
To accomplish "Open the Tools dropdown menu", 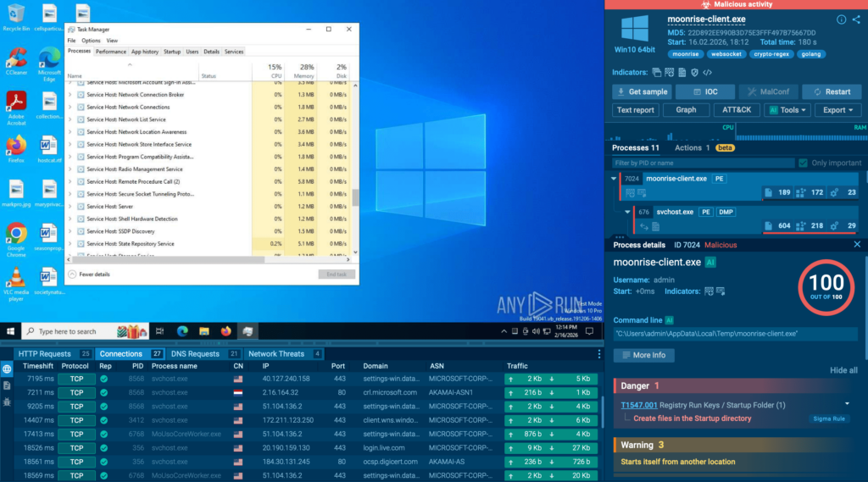I will pyautogui.click(x=787, y=110).
